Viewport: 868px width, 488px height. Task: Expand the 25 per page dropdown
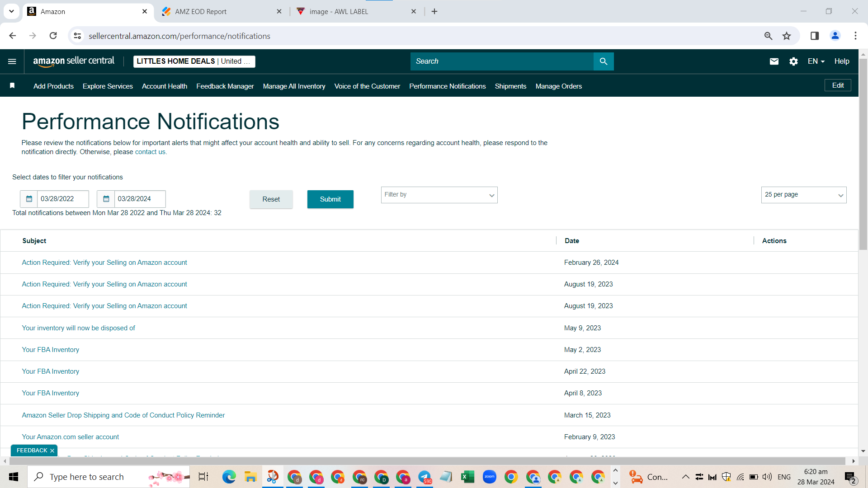[x=804, y=195]
